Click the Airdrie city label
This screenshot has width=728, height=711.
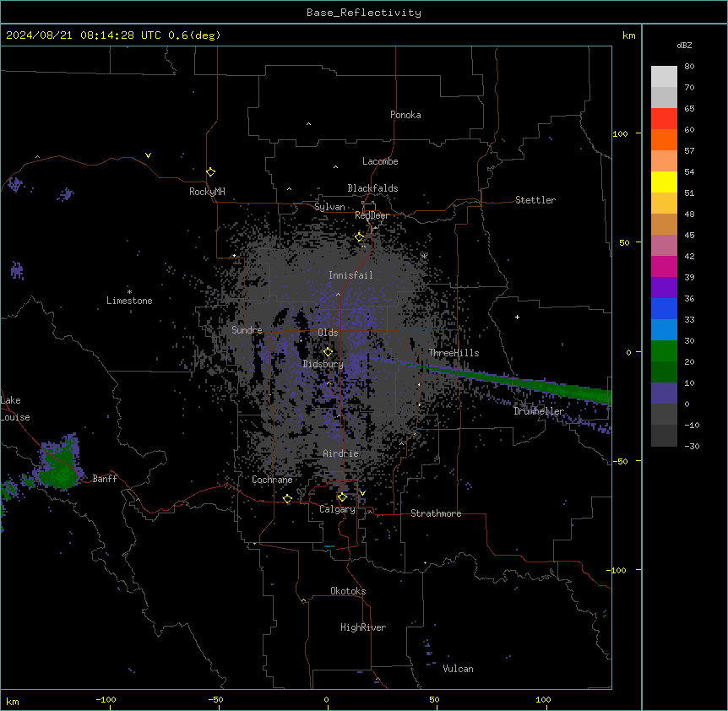tap(341, 453)
